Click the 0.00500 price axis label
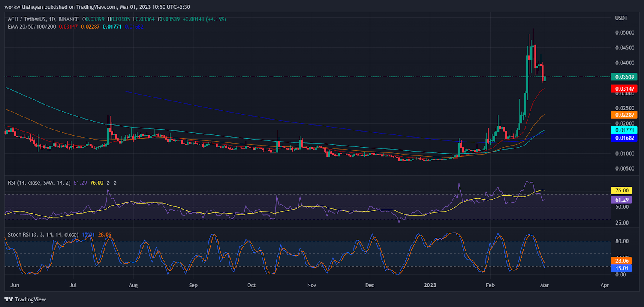 point(625,169)
